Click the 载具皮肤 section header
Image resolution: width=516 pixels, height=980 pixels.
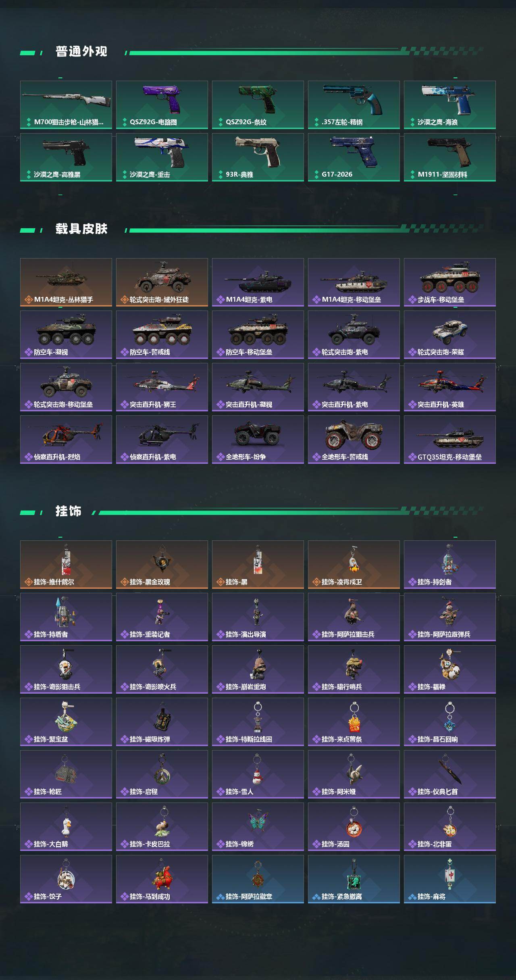tap(81, 229)
